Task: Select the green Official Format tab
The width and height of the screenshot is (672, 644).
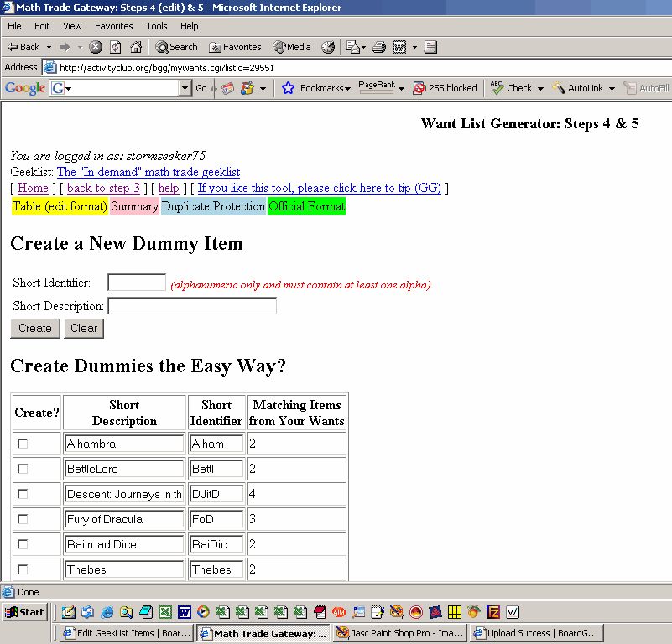Action: coord(306,206)
